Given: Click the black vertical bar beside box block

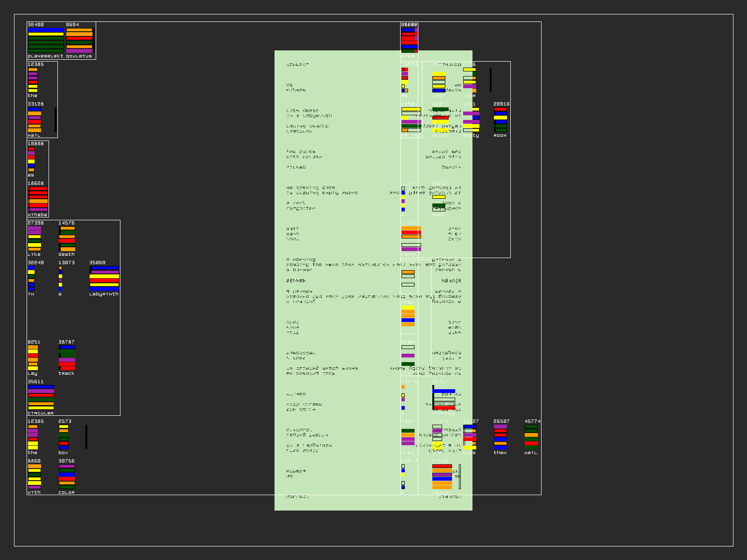Looking at the screenshot, I should click(x=86, y=437).
